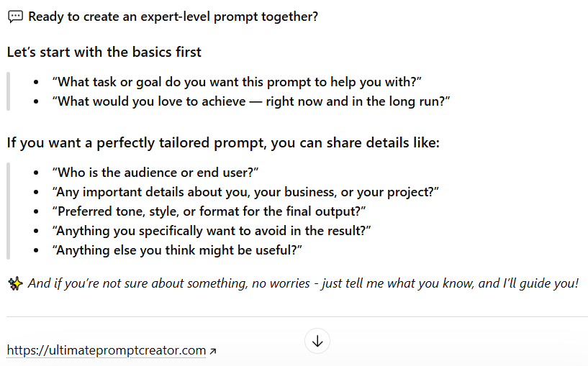Click "Anything you specifically want to avoid" line
Image resolution: width=588 pixels, height=366 pixels.
[211, 231]
